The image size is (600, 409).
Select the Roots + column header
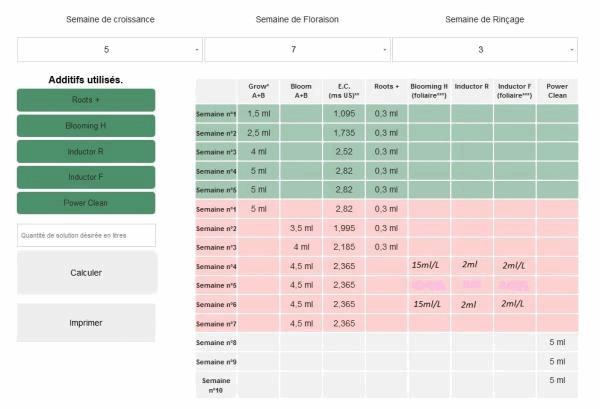(x=386, y=91)
